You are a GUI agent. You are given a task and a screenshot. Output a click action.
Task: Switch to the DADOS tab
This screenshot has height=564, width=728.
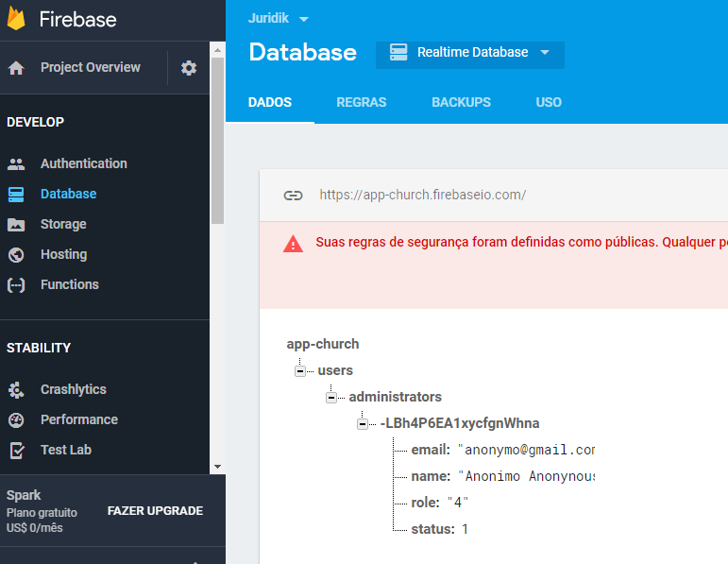(270, 102)
